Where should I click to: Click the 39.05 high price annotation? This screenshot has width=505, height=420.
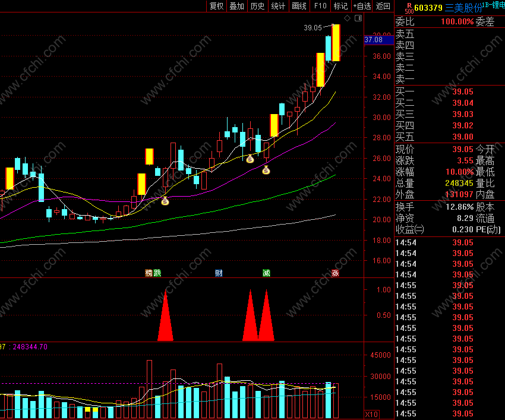pyautogui.click(x=313, y=28)
